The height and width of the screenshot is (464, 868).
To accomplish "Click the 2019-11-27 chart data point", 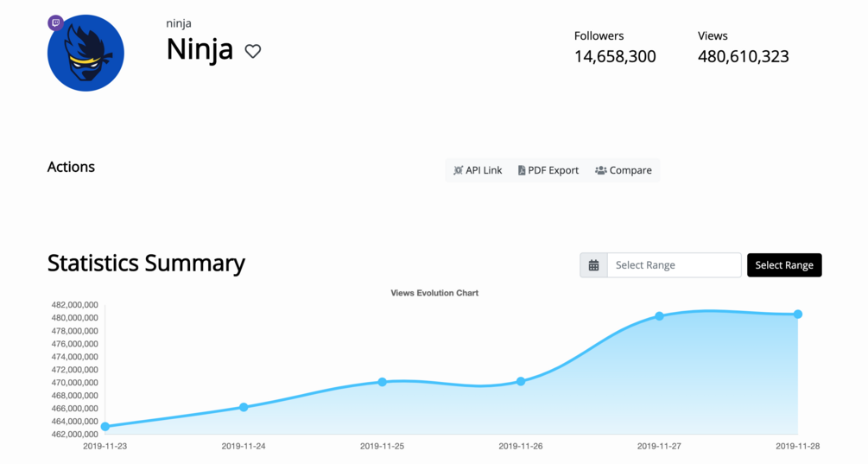I will click(659, 316).
